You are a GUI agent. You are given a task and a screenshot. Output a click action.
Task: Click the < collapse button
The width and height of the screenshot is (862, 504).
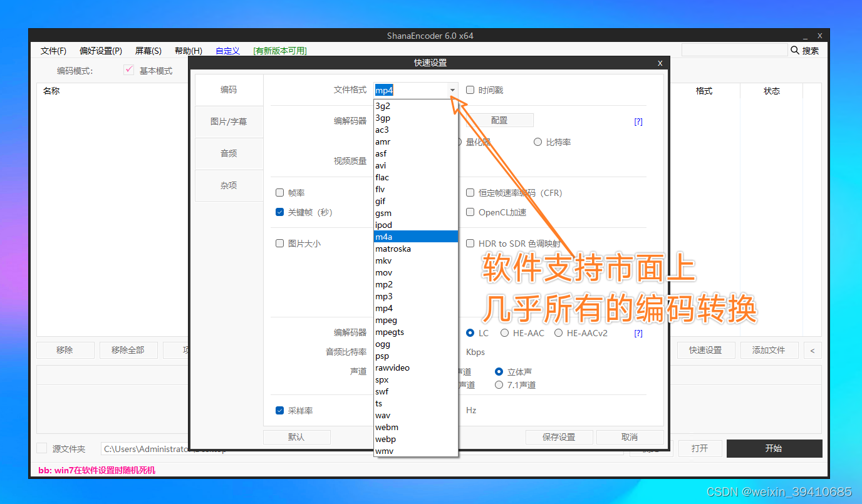(812, 350)
